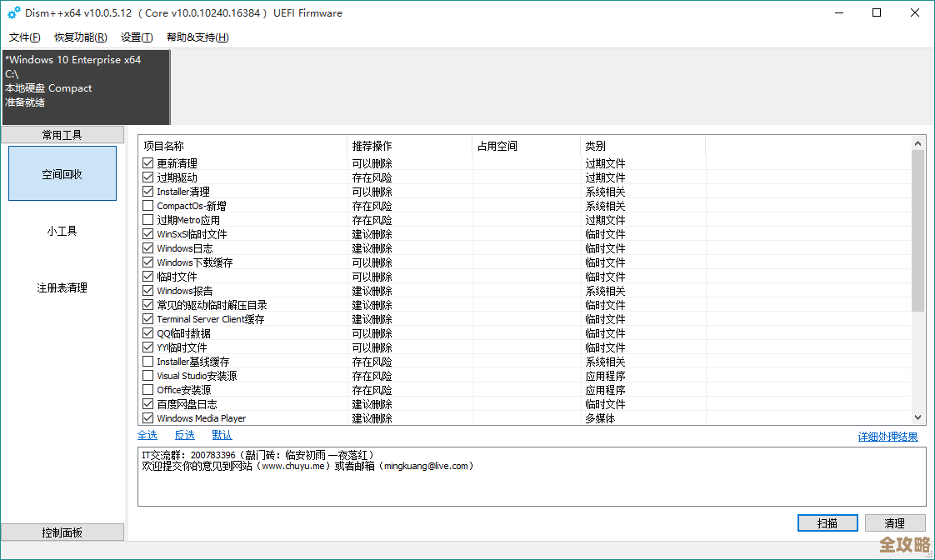Switch to the 控制面板 section

click(62, 532)
